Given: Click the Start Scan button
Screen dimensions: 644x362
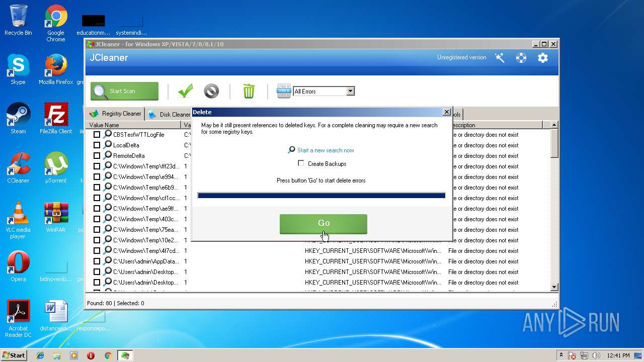Looking at the screenshot, I should tap(124, 91).
